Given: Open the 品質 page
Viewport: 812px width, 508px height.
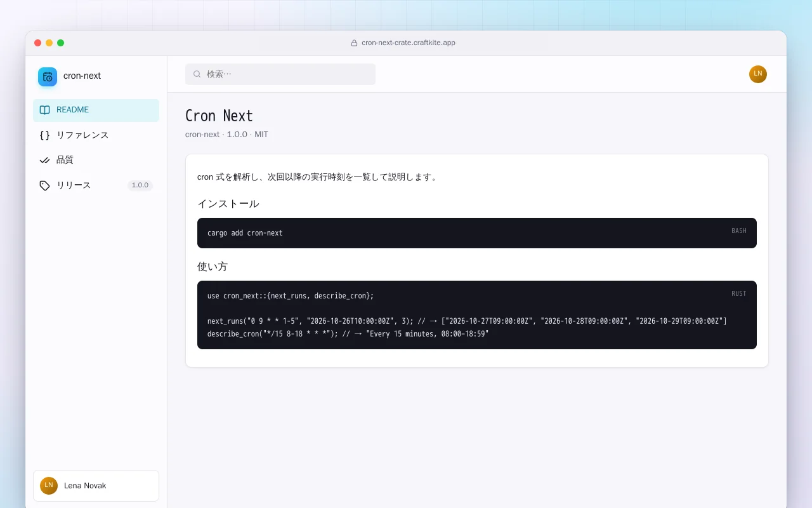Looking at the screenshot, I should pyautogui.click(x=96, y=160).
